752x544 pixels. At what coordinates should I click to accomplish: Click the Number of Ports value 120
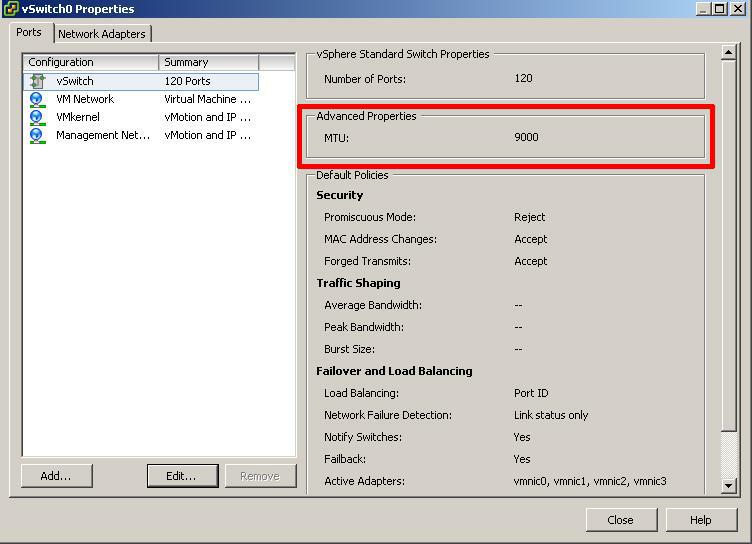[x=523, y=78]
